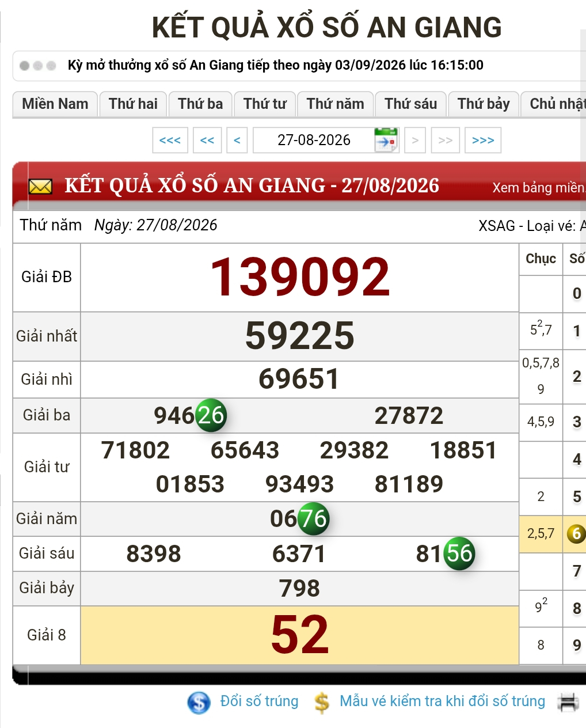Switch to the Thứ năm tab
586x728 pixels.
pos(336,104)
